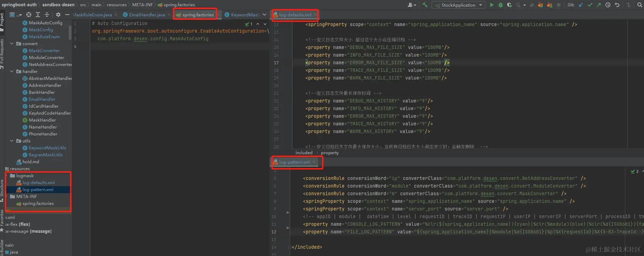This screenshot has height=256, width=644.
Task: Collapse the handler folder
Action: (x=12, y=71)
